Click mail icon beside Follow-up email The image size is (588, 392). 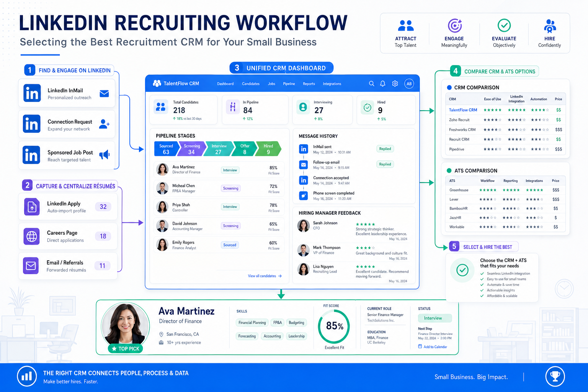tap(304, 165)
